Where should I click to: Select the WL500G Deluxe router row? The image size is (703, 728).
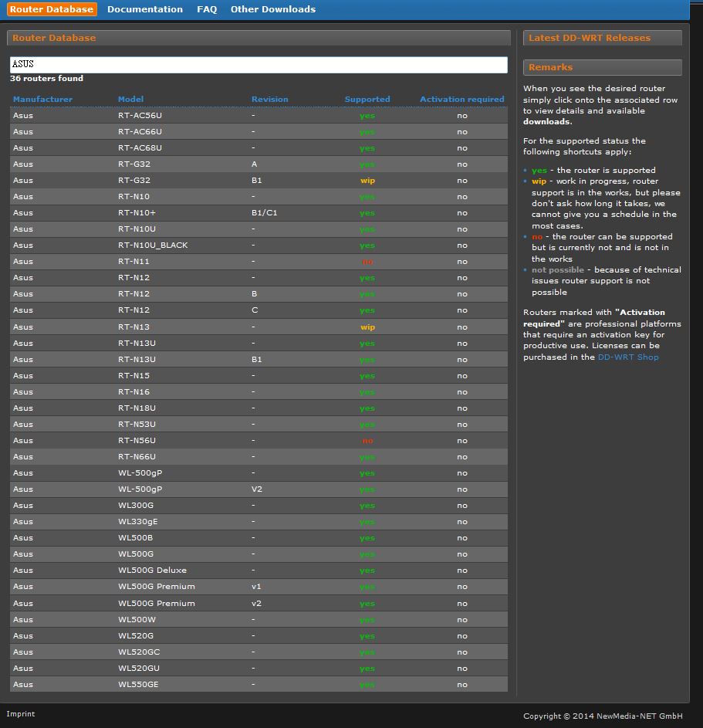259,571
